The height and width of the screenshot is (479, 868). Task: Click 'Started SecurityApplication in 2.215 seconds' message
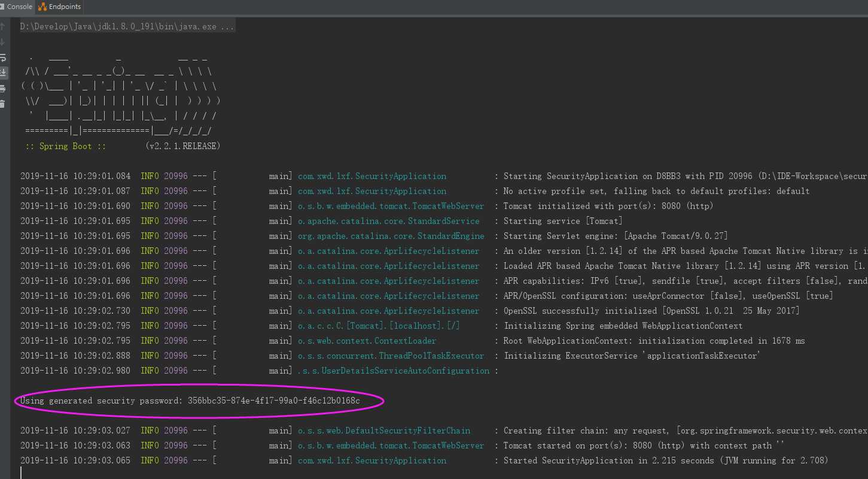666,460
